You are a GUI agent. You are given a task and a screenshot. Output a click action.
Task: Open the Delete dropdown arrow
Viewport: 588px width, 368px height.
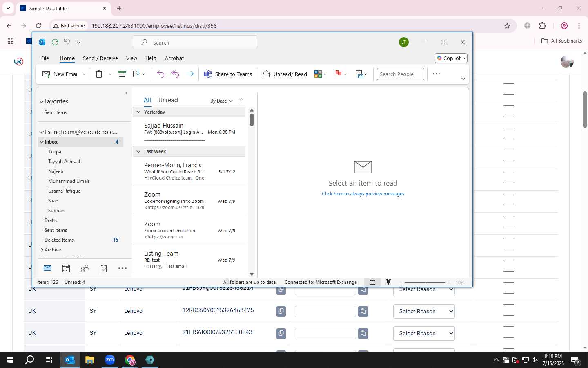click(110, 74)
